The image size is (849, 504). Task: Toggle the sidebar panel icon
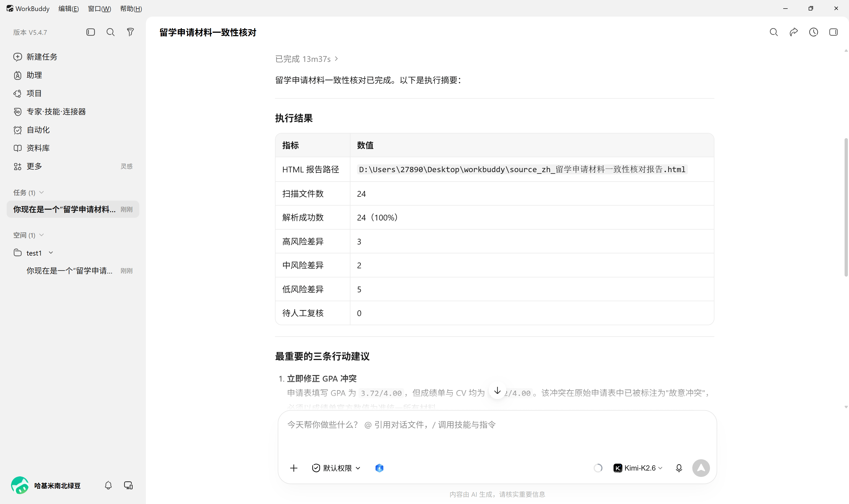click(x=90, y=32)
